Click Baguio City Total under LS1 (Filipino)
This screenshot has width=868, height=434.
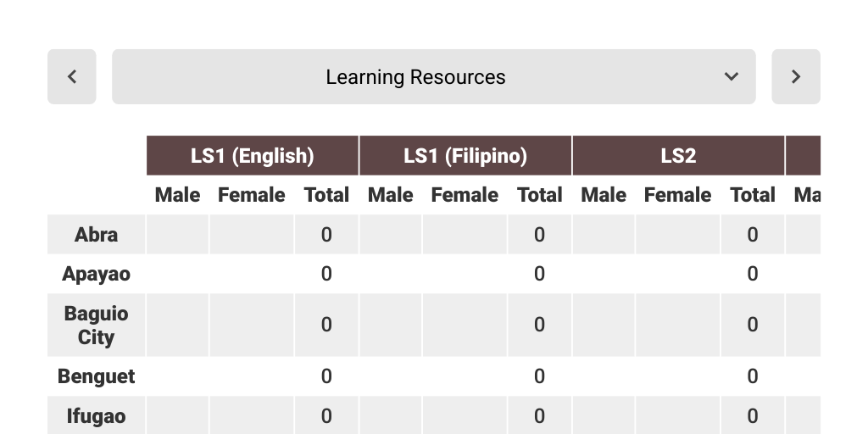click(540, 325)
